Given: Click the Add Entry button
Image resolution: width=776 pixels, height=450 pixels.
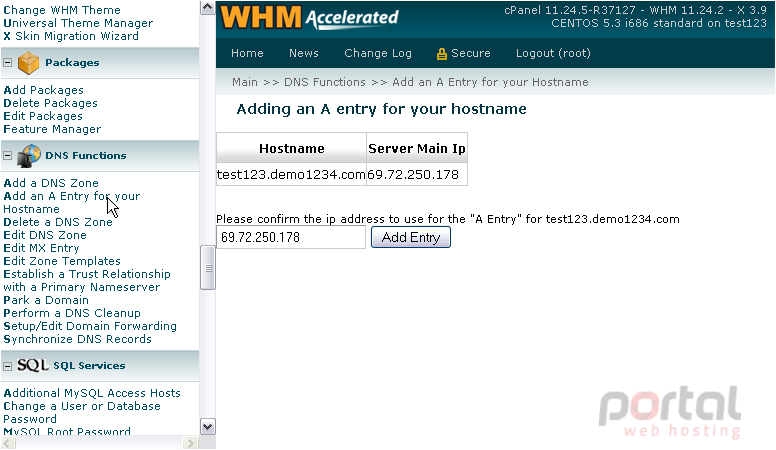Looking at the screenshot, I should pyautogui.click(x=411, y=237).
